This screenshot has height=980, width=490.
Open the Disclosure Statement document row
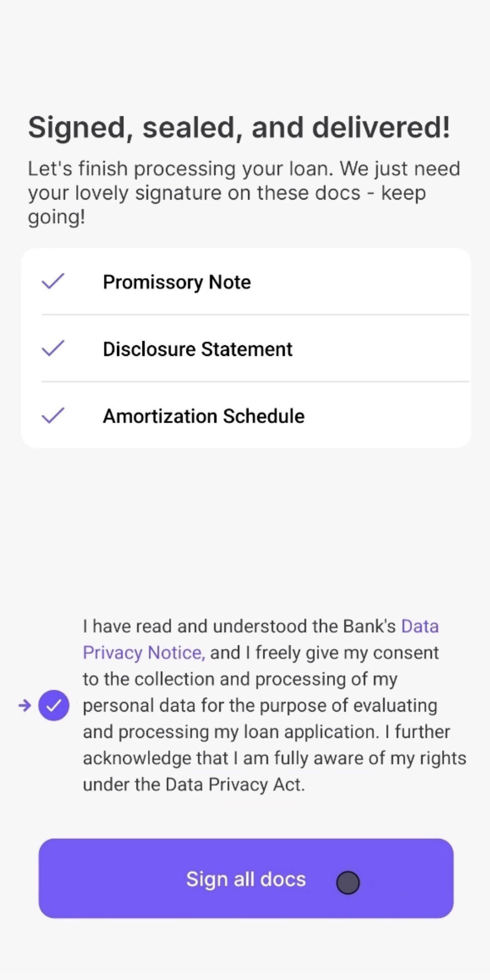point(246,348)
